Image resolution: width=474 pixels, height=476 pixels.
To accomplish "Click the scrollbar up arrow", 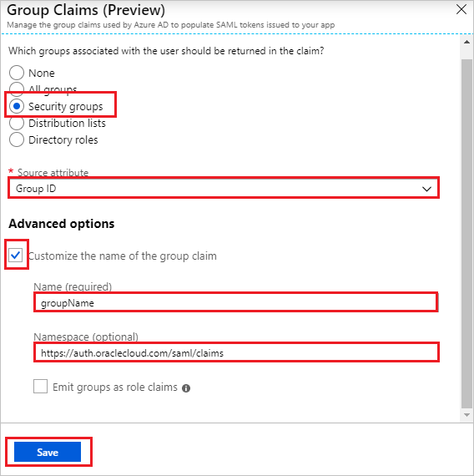I will pyautogui.click(x=466, y=42).
